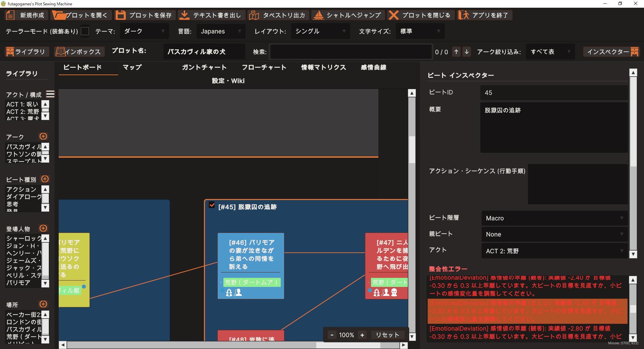Screen dimensions: 644x349
Task: Uncheck the beat #45 checkbox
Action: click(x=212, y=205)
